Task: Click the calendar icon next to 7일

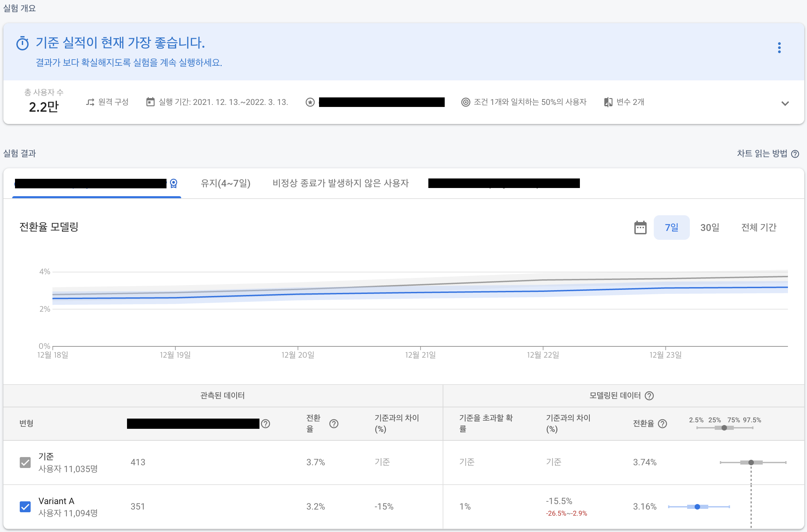Action: coord(640,228)
